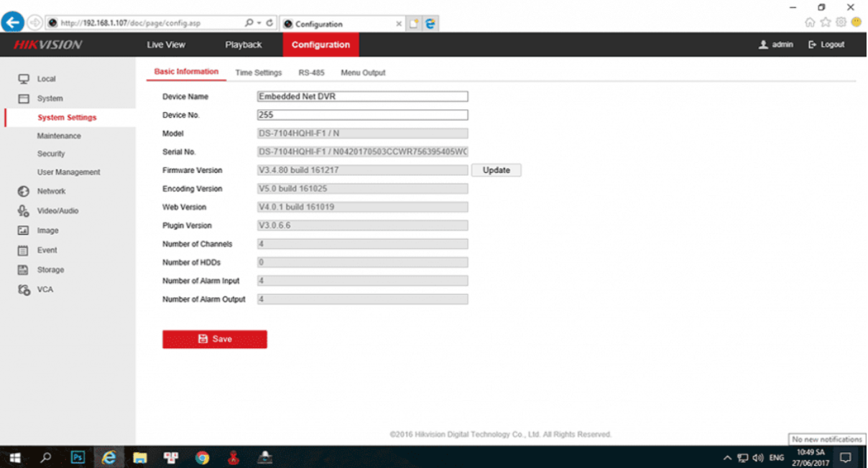Click the Local monitor icon in sidebar
Screen dimensions: 868x468
(x=24, y=79)
